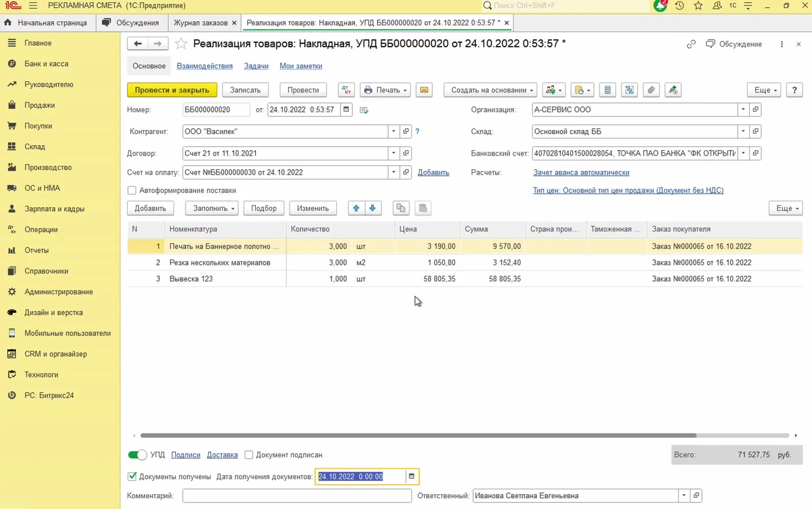Viewport: 812px width, 509px height.
Task: Click Комментарий input field
Action: 297,496
